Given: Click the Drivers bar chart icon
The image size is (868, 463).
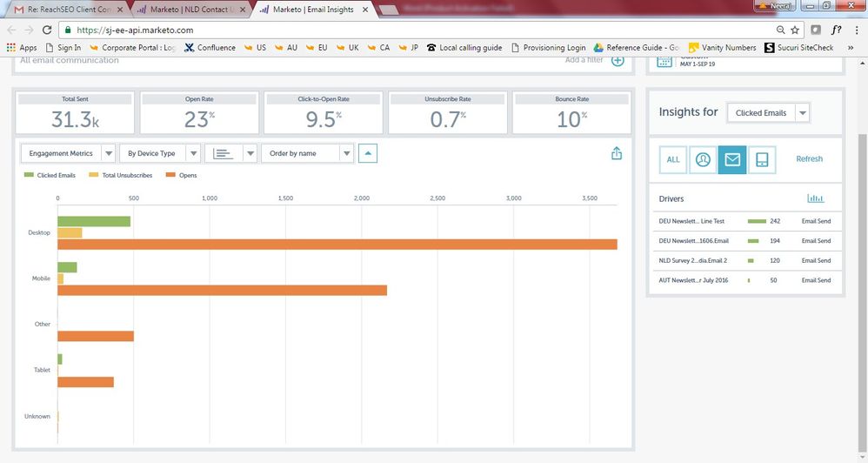Looking at the screenshot, I should coord(815,199).
